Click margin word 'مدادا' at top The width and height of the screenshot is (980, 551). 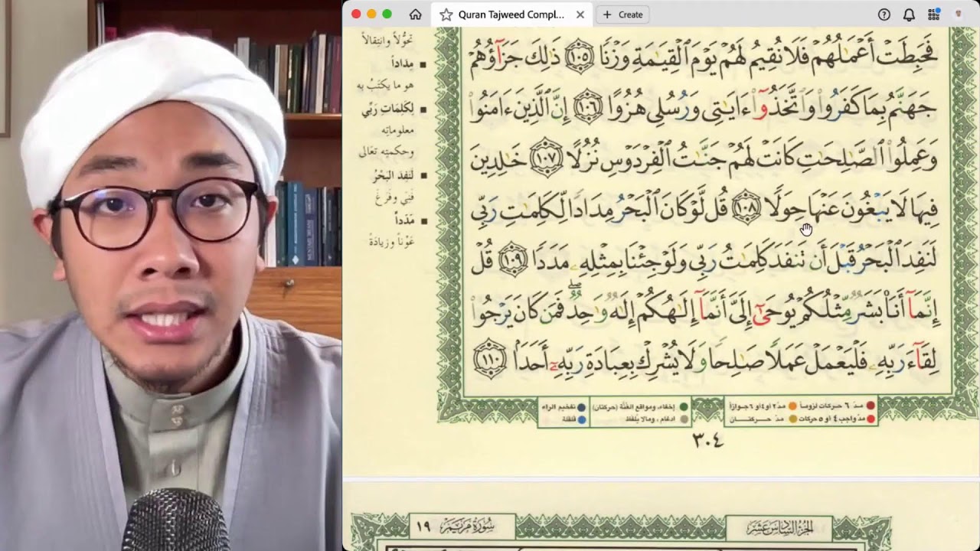pyautogui.click(x=403, y=64)
